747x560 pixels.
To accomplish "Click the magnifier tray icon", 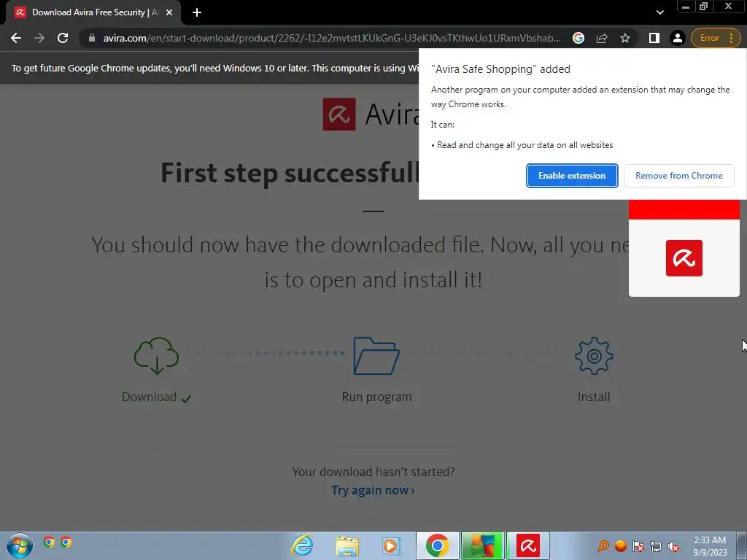I will pyautogui.click(x=603, y=545).
